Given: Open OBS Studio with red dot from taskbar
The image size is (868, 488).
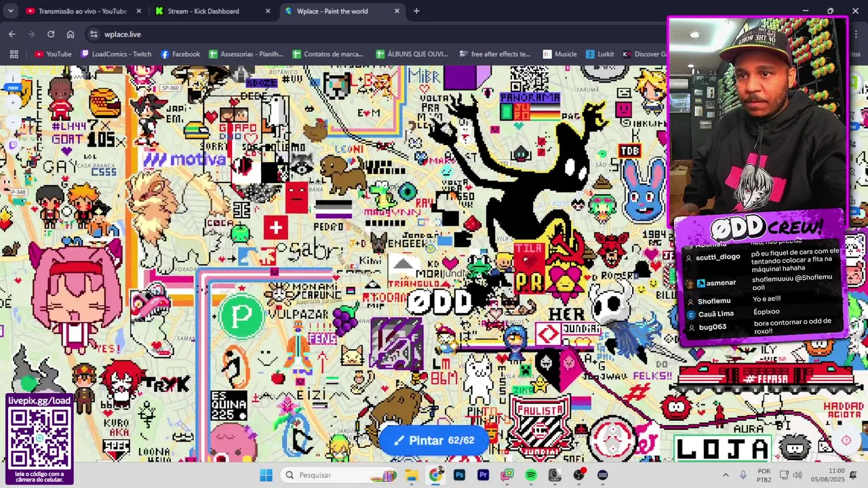Looking at the screenshot, I should click(579, 475).
